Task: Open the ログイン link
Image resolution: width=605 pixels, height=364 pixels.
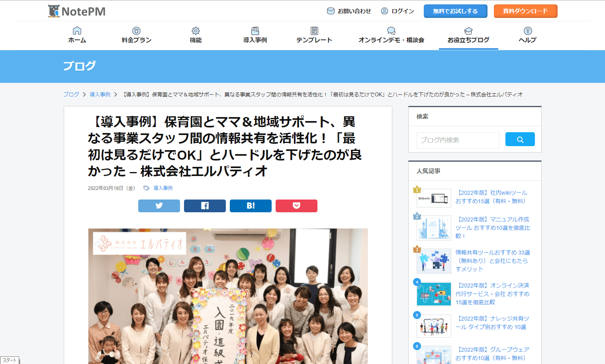Action: (x=397, y=11)
